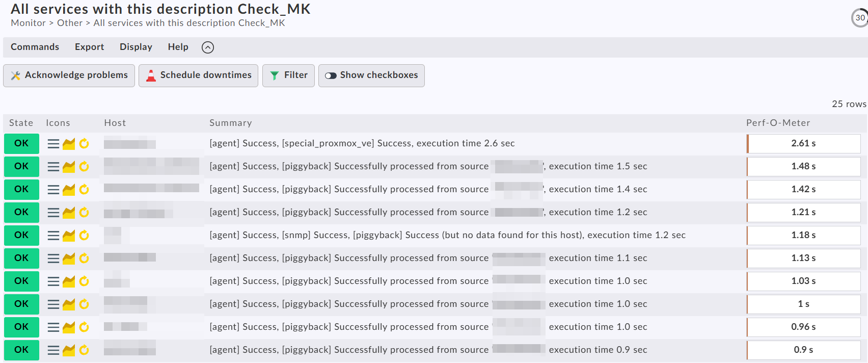Open hamburger menu in 0.96 s row
This screenshot has width=868, height=363.
53,327
